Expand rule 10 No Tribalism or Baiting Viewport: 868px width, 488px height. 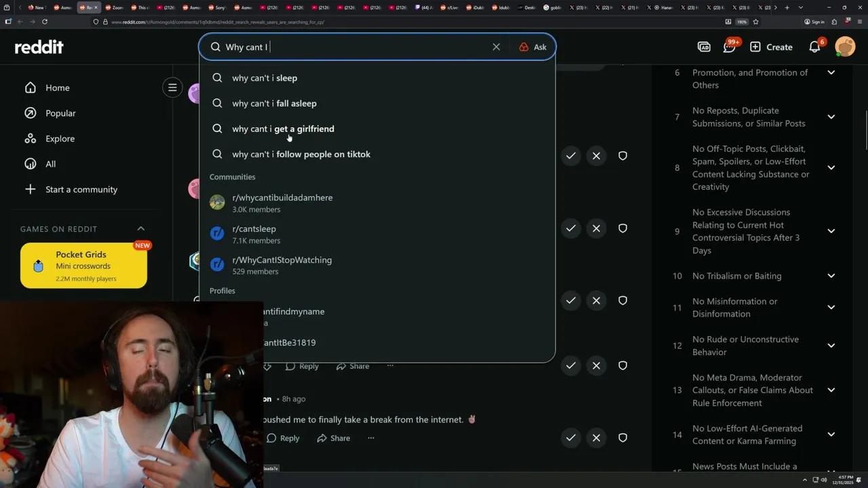[831, 276]
